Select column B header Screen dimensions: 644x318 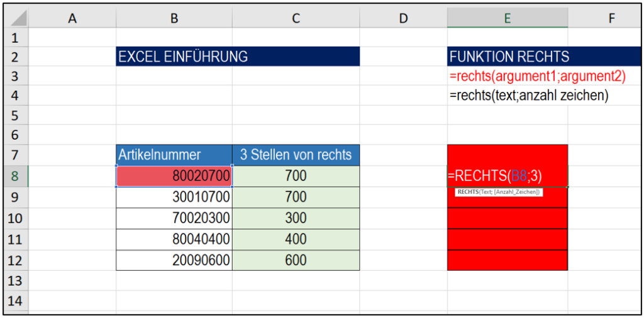point(174,18)
